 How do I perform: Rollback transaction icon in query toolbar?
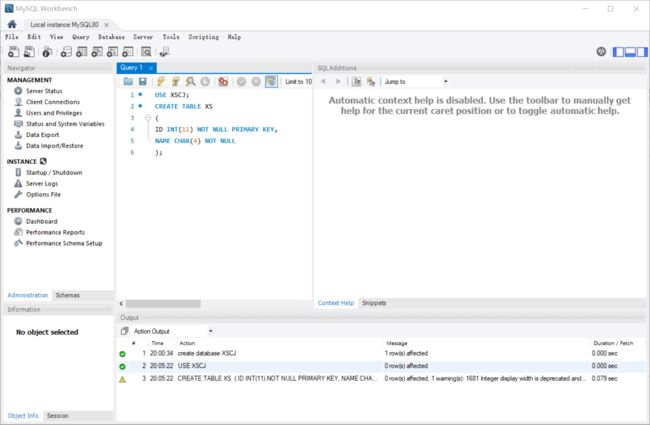coord(256,81)
